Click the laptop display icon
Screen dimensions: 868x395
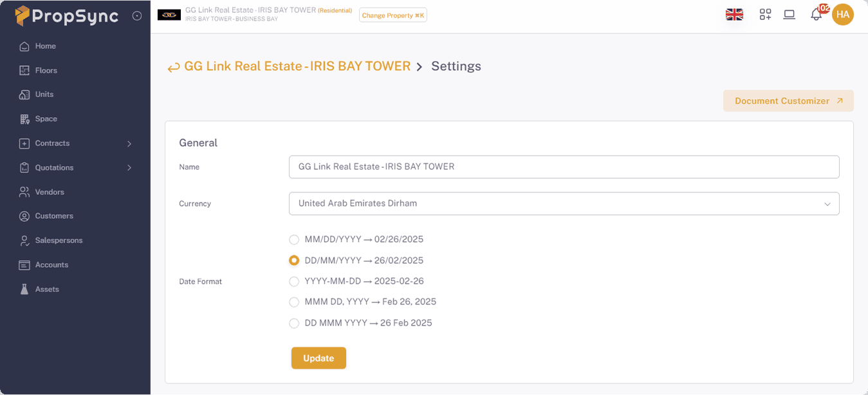click(x=790, y=15)
